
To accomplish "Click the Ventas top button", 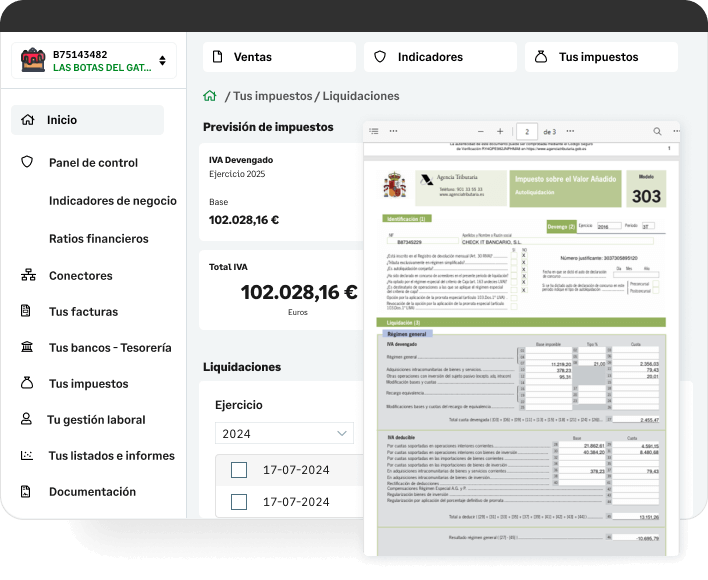I will [x=279, y=57].
